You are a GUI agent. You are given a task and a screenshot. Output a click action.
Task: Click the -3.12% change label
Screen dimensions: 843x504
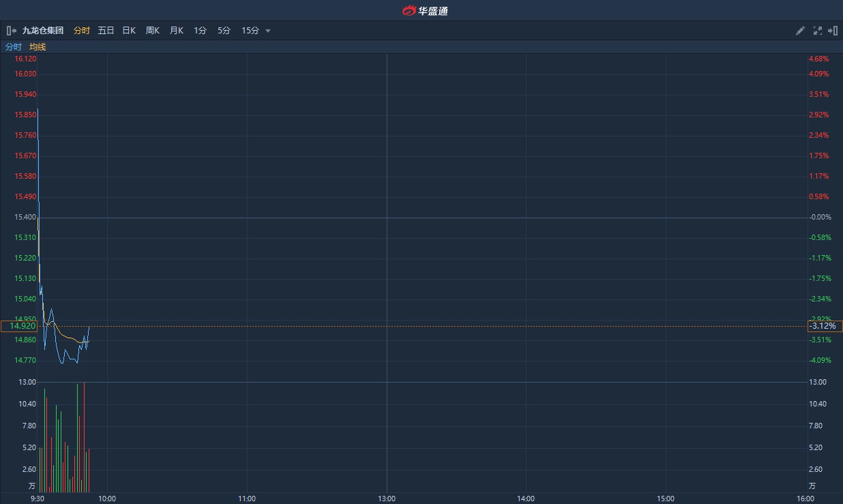[x=824, y=326]
